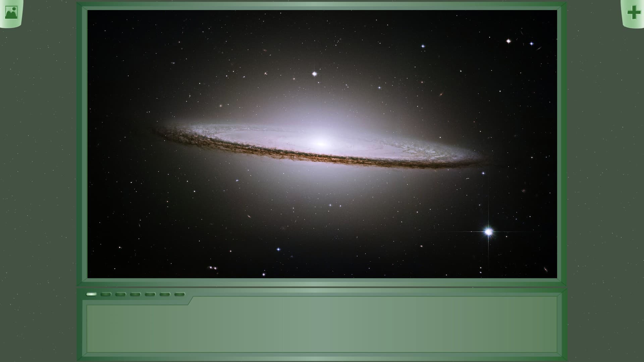Screen dimensions: 644x362
Task: Adjust the pill-shaped progress indicator strip
Action: coord(135,294)
